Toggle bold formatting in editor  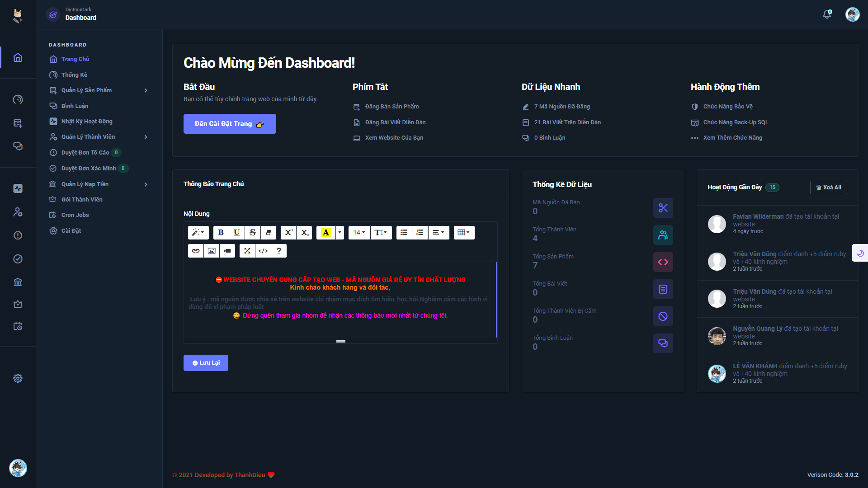(221, 233)
